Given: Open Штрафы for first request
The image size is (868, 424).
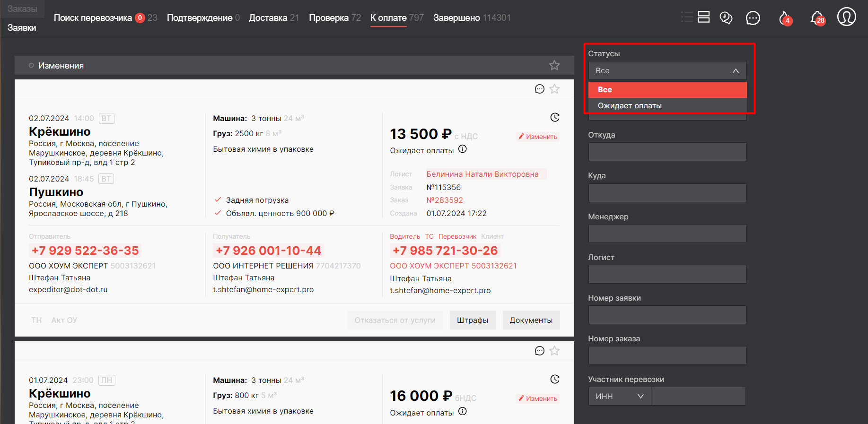Looking at the screenshot, I should (x=473, y=320).
